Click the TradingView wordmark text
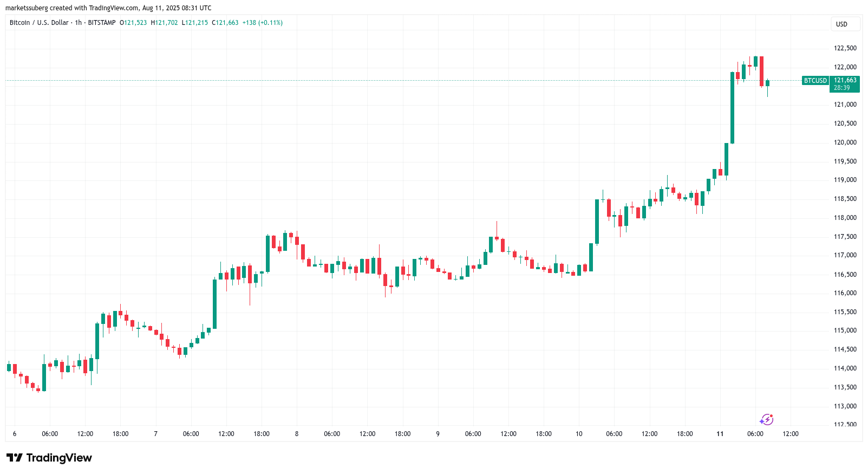The image size is (868, 474). 59,458
